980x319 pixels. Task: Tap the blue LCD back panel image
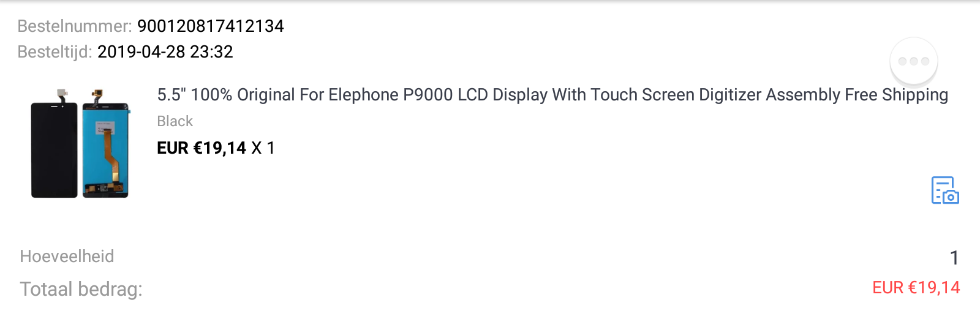(x=105, y=149)
